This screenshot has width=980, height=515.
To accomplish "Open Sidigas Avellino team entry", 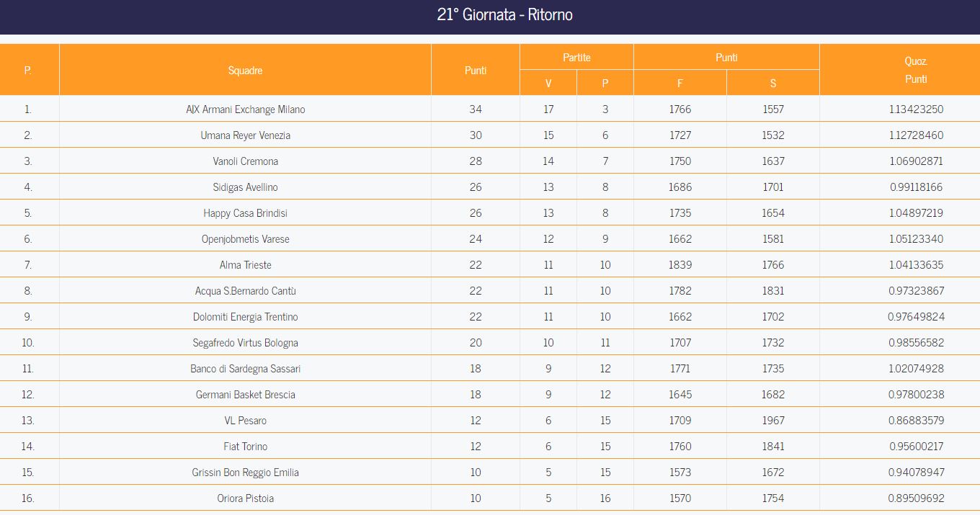I will click(246, 187).
